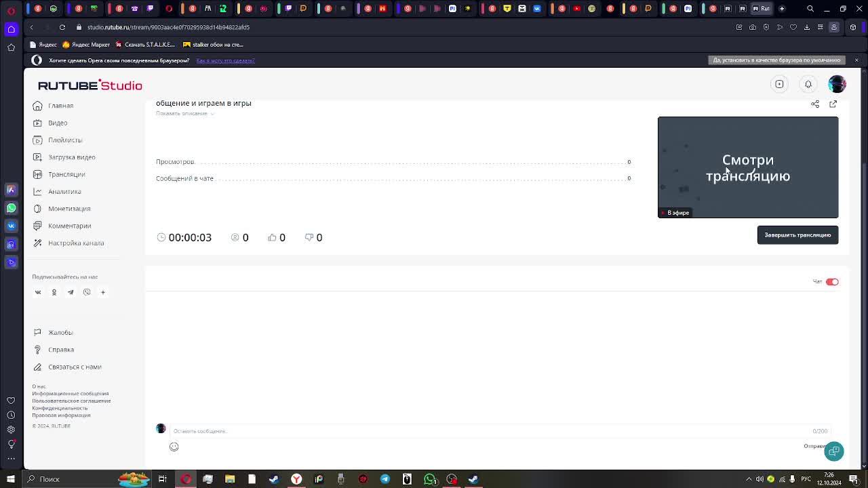Open the Справка help page
The height and width of the screenshot is (488, 868).
pyautogui.click(x=61, y=350)
